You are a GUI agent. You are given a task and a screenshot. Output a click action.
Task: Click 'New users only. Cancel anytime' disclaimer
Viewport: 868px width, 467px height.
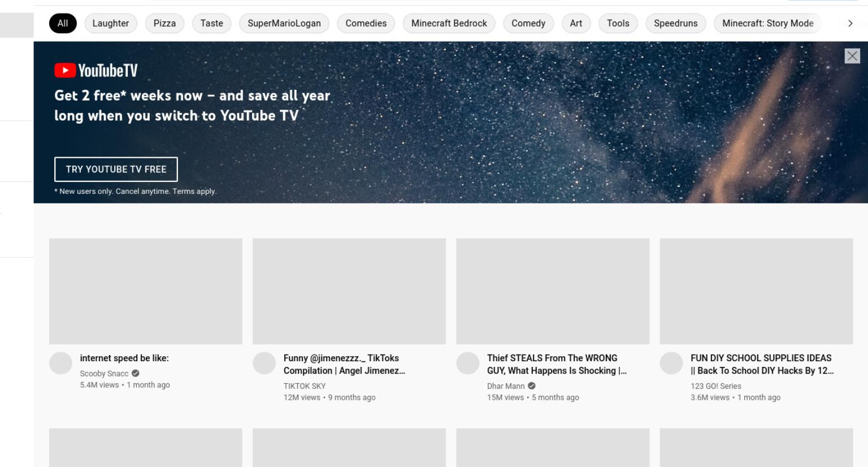(x=136, y=191)
